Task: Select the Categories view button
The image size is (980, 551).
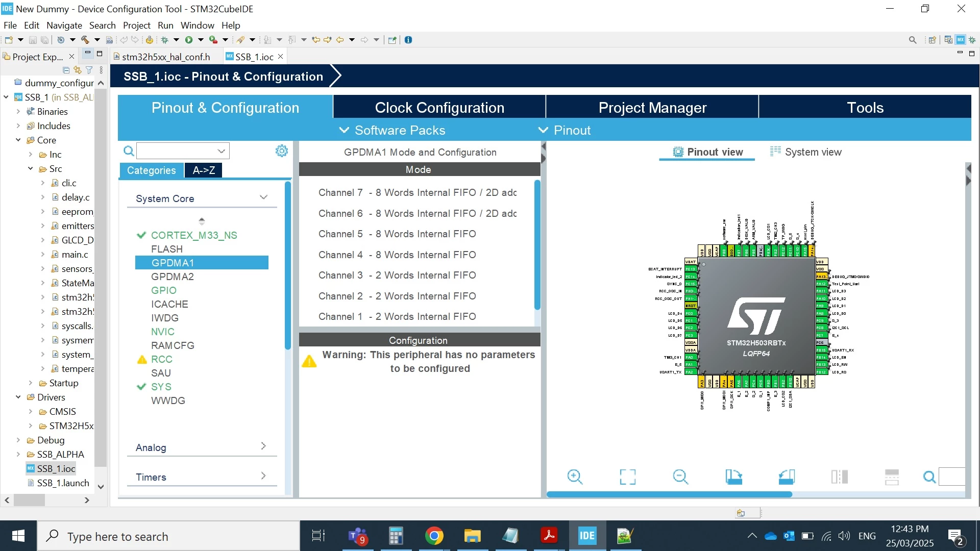Action: pos(151,170)
